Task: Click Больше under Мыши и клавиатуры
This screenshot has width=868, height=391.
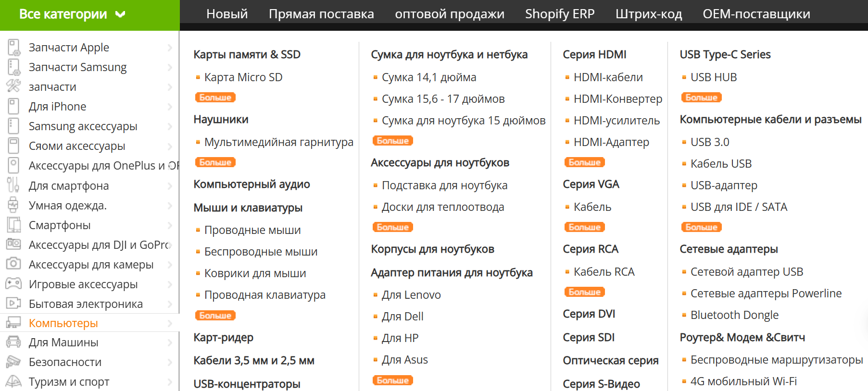Action: (215, 316)
